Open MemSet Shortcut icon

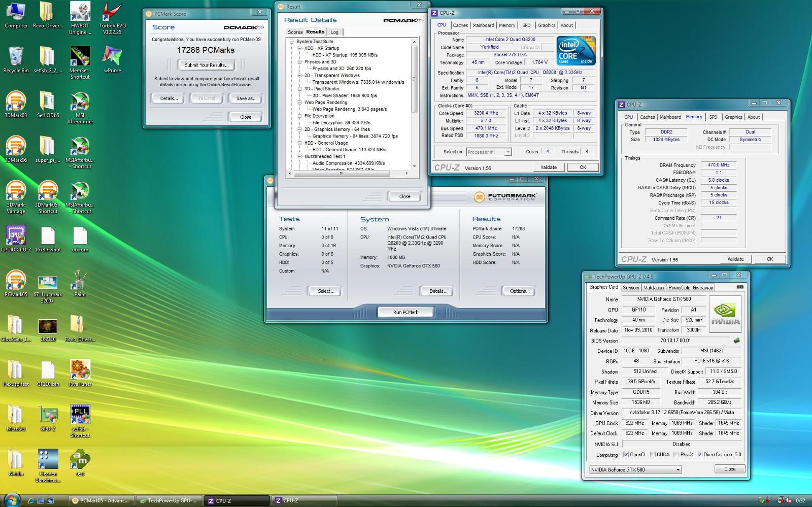click(x=80, y=63)
